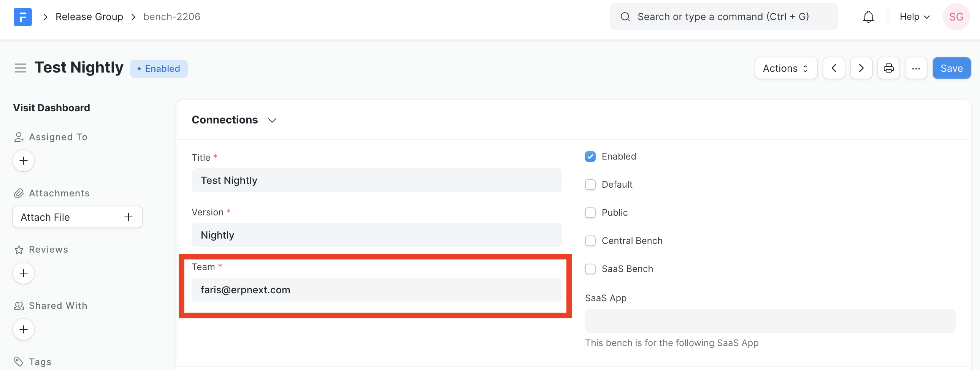Go to previous record arrow
The width and height of the screenshot is (980, 370).
click(x=834, y=68)
